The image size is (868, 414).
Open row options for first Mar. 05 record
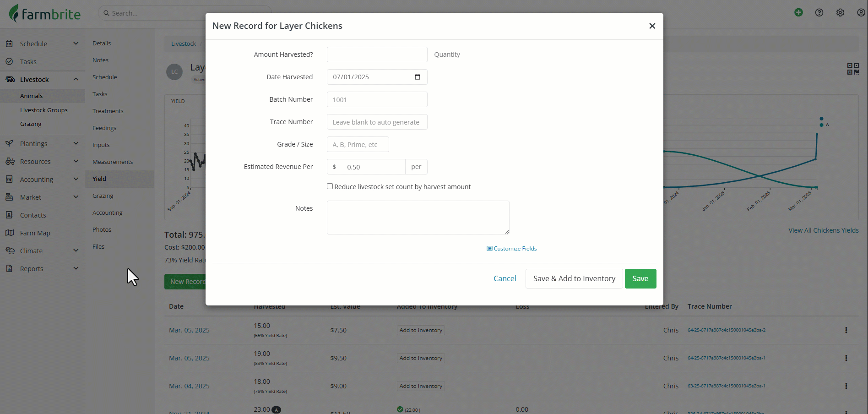point(846,330)
